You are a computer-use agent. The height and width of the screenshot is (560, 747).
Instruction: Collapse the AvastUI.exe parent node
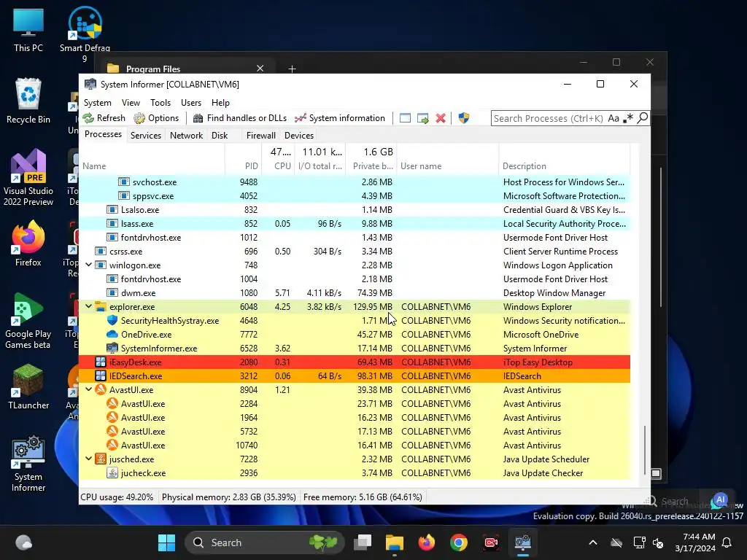tap(88, 389)
